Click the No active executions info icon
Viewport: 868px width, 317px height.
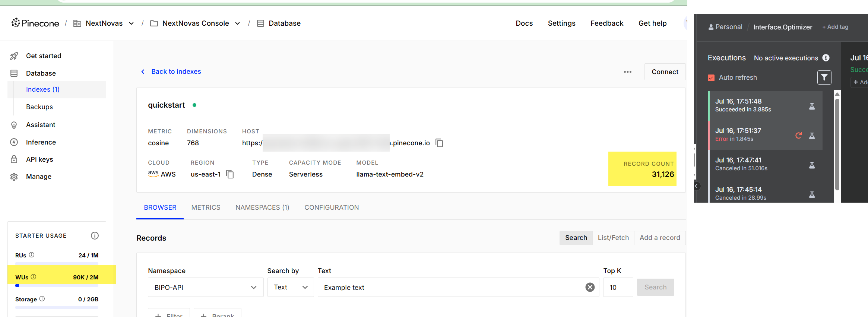pos(826,58)
